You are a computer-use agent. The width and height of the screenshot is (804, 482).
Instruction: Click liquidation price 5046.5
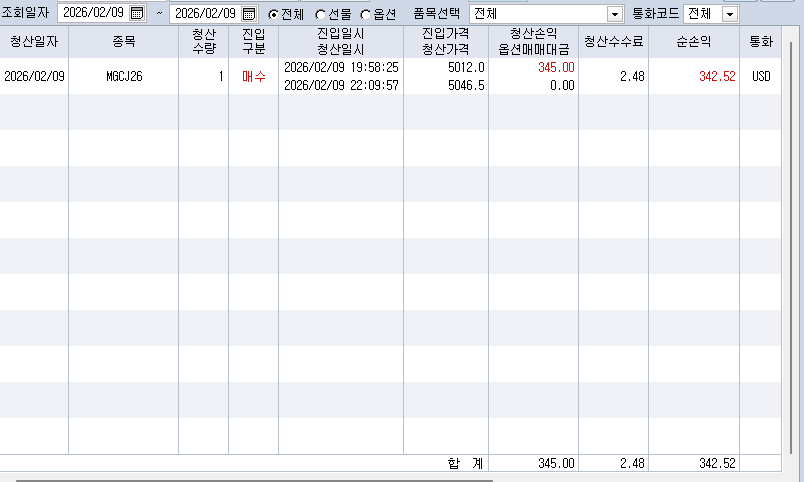(x=466, y=85)
